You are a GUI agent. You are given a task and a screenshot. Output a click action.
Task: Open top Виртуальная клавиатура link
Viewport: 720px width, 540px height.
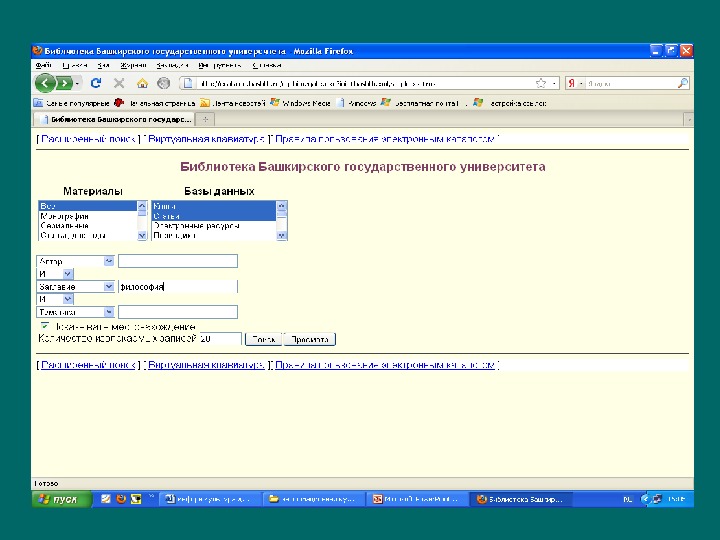pyautogui.click(x=206, y=139)
